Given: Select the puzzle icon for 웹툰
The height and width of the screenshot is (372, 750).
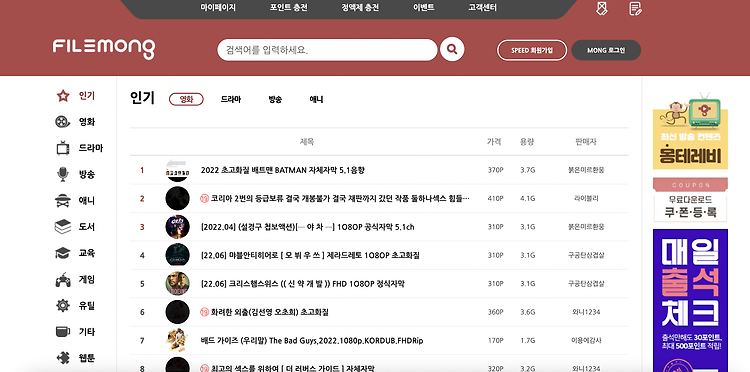Looking at the screenshot, I should 63,358.
